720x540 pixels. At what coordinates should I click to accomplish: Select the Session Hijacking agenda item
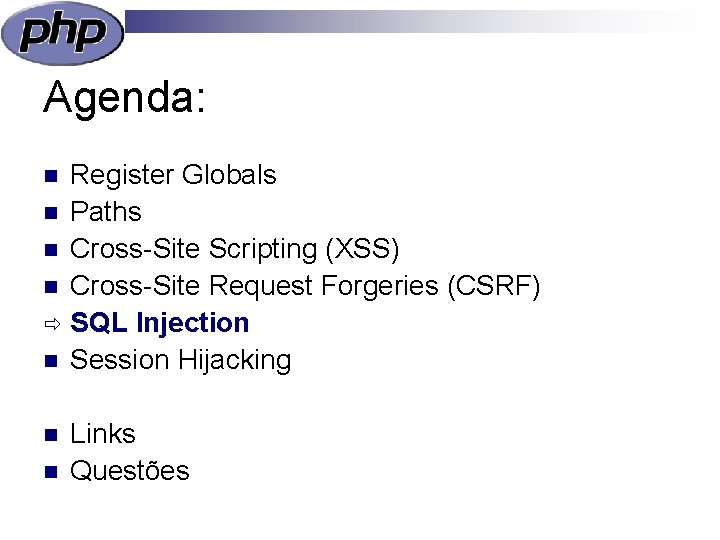point(180,360)
